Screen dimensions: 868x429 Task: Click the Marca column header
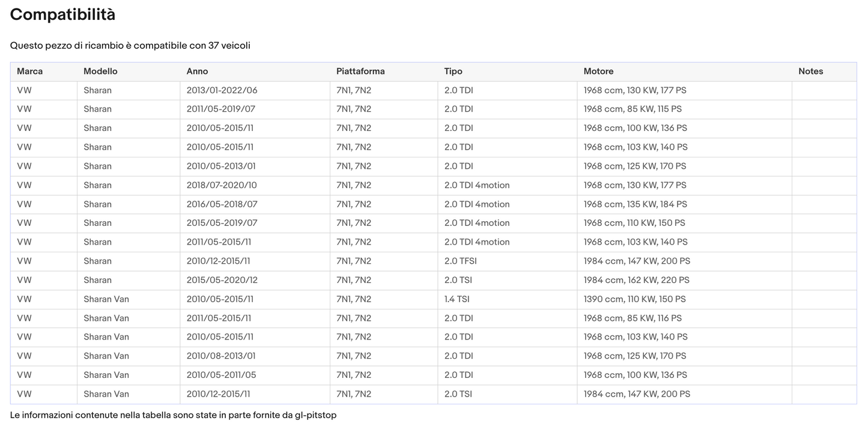[x=29, y=71]
